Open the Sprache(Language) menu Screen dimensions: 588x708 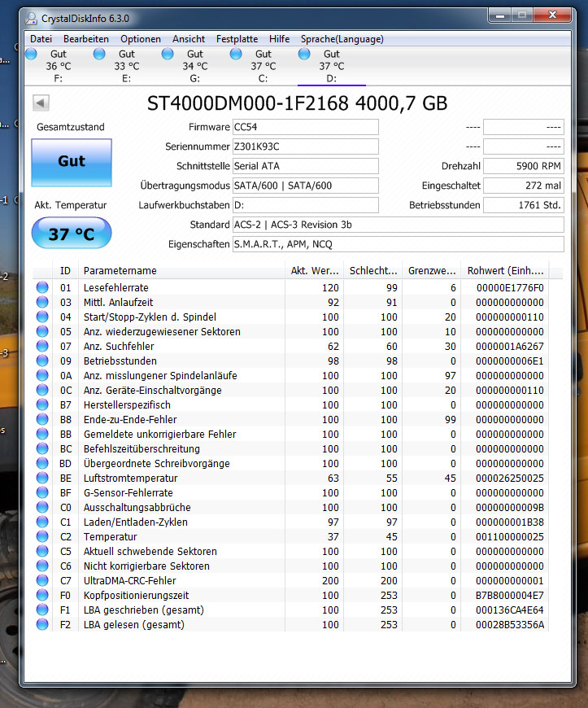pyautogui.click(x=342, y=39)
